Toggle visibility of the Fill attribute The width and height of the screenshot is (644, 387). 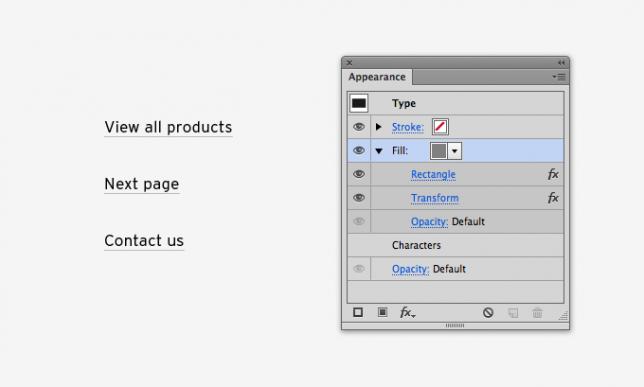[359, 150]
